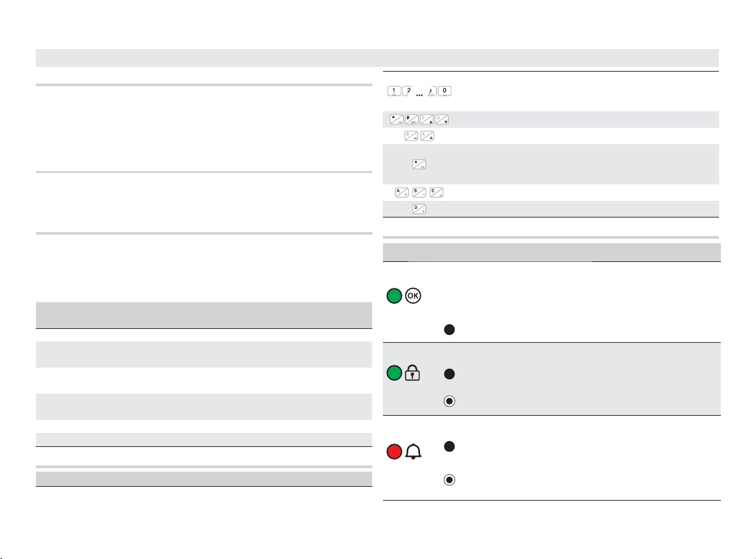Click the A plus key right of B minus
Image resolution: width=756 pixels, height=559 pixels.
tap(427, 137)
